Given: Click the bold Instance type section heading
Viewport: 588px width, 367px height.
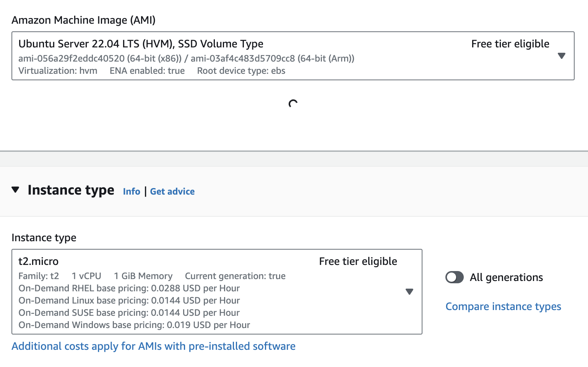Looking at the screenshot, I should click(71, 190).
